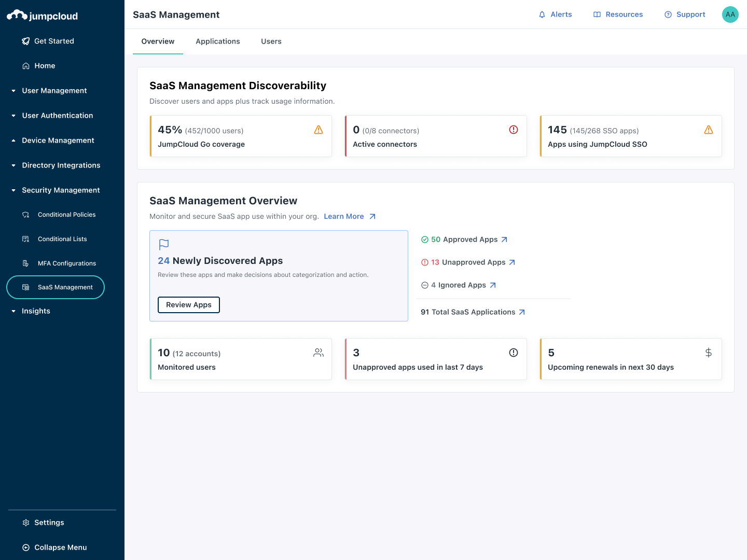Open the 4 Ignored Apps link

pyautogui.click(x=459, y=285)
